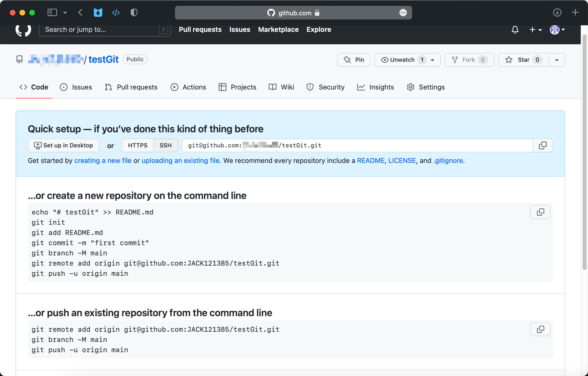Focus the Search or jump to field
Image resolution: width=588 pixels, height=376 pixels.
(105, 30)
